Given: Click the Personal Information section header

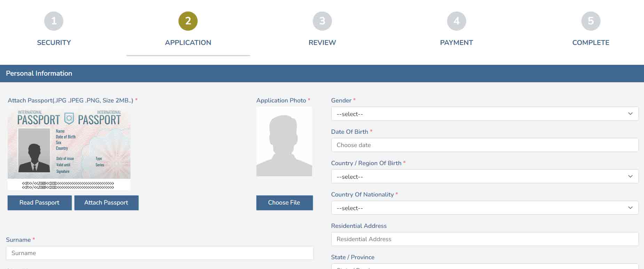Looking at the screenshot, I should click(322, 74).
